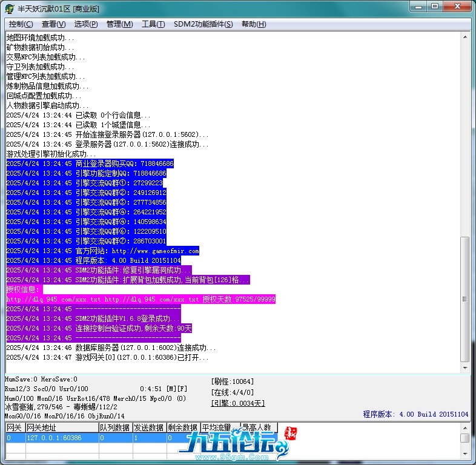Open the SDM2功能插件(S) menu
This screenshot has width=476, height=465.
tap(203, 24)
